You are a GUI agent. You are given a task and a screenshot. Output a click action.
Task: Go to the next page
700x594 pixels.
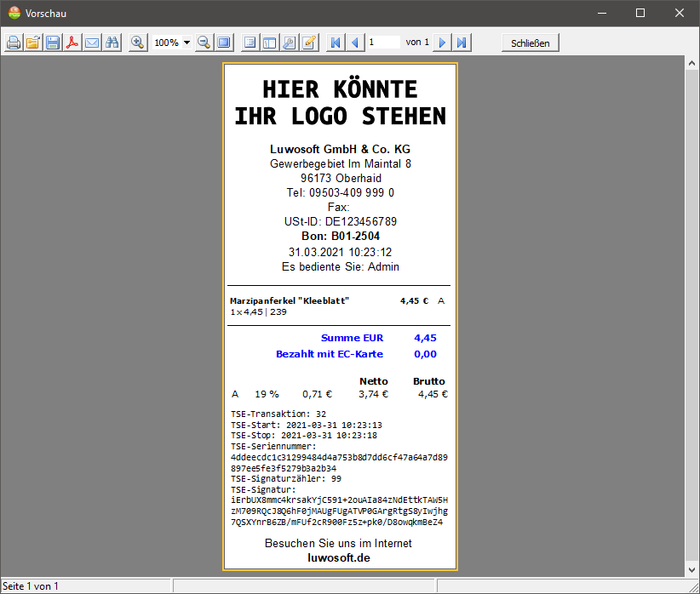point(442,43)
